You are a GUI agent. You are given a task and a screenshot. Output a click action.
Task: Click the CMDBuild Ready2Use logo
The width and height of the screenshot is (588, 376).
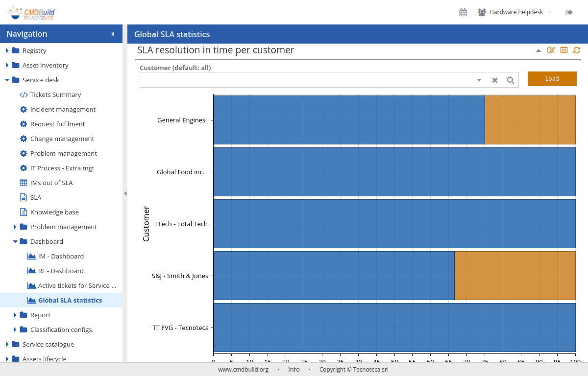tap(32, 12)
